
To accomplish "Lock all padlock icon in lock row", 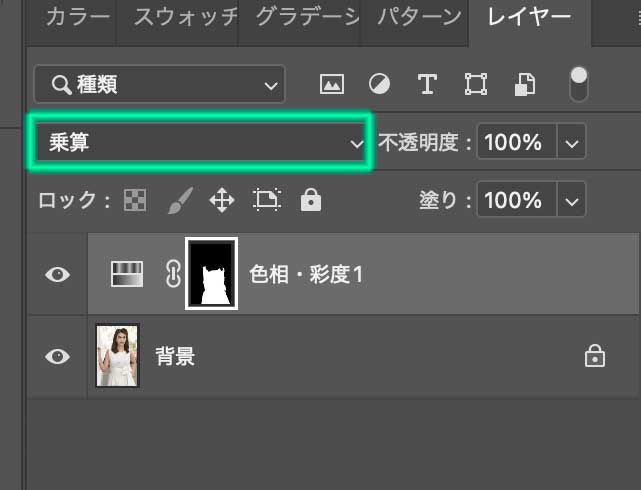I will [x=311, y=200].
